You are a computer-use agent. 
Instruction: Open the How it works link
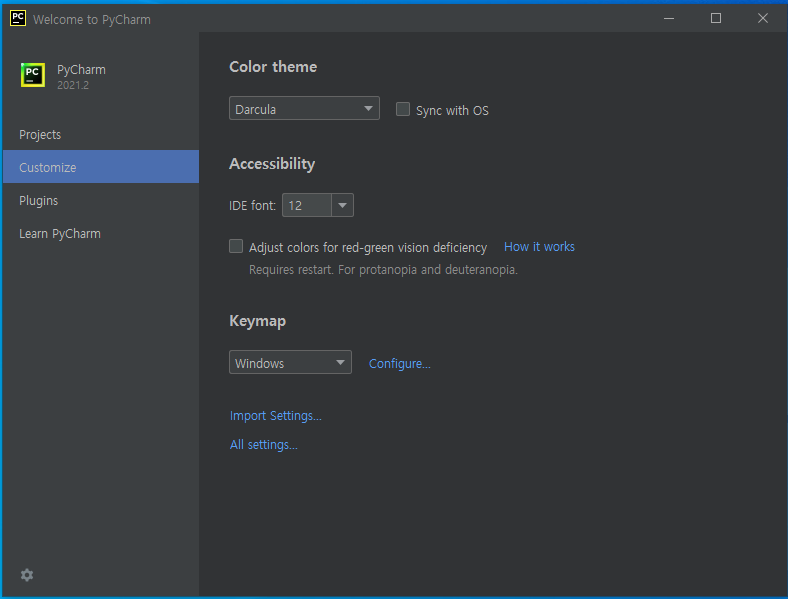539,247
